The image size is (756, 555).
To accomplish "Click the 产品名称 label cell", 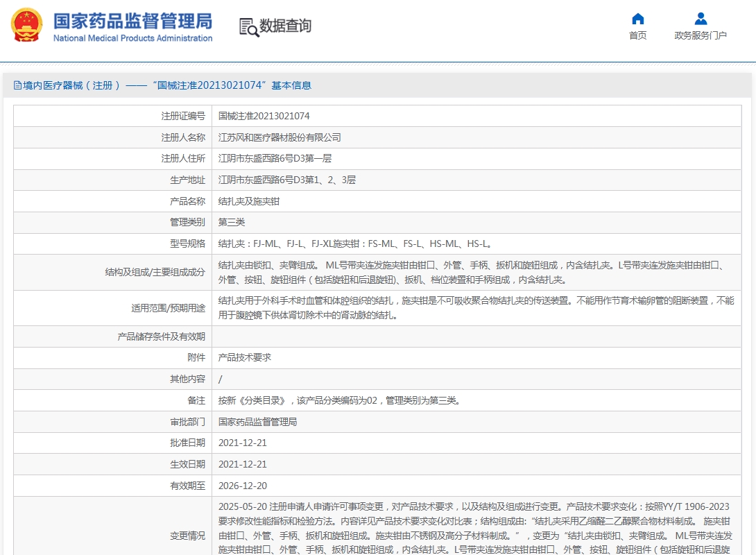I will 113,201.
